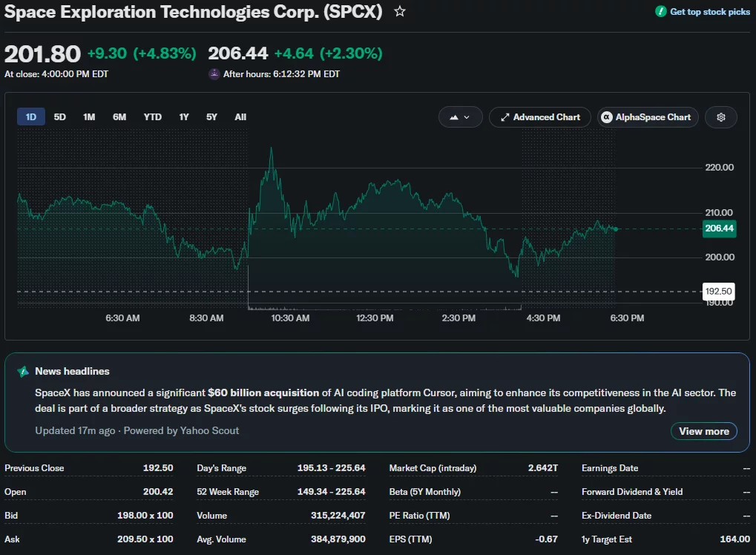Click 52 Week Range value 149.34 - 225.64

click(x=331, y=491)
